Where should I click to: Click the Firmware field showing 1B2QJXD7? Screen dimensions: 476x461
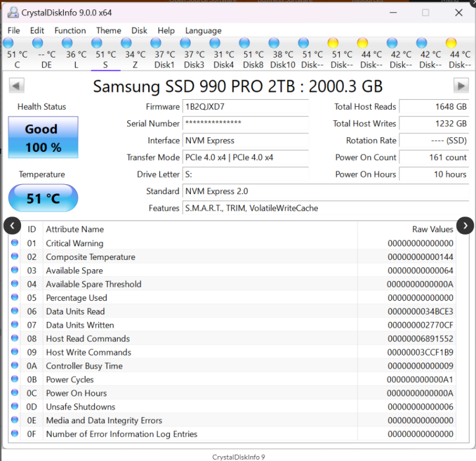coord(245,107)
